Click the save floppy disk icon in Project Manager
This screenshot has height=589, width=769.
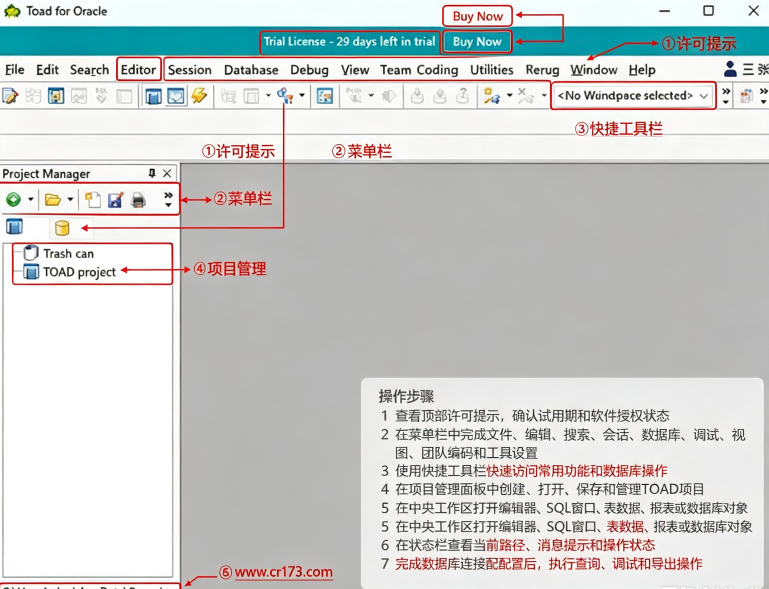click(x=116, y=200)
